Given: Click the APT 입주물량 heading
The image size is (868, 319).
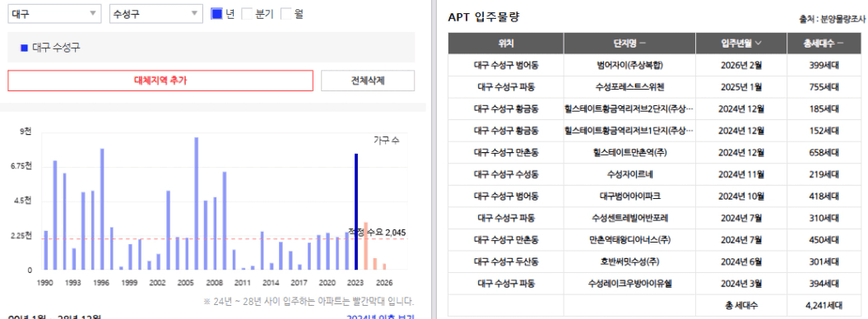Looking at the screenshot, I should pyautogui.click(x=483, y=17).
